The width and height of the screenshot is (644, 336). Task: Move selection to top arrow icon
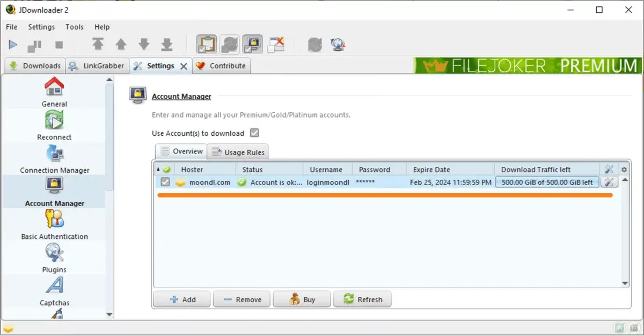pos(98,45)
